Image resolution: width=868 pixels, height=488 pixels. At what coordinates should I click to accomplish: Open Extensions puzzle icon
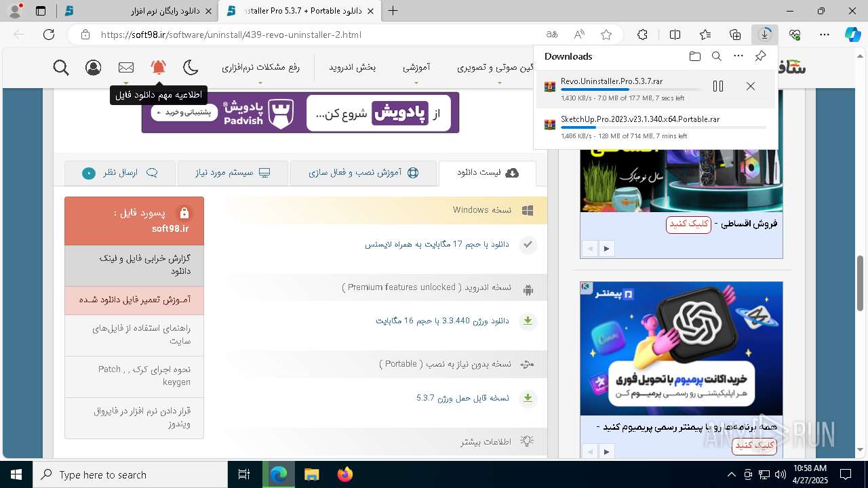(x=642, y=35)
